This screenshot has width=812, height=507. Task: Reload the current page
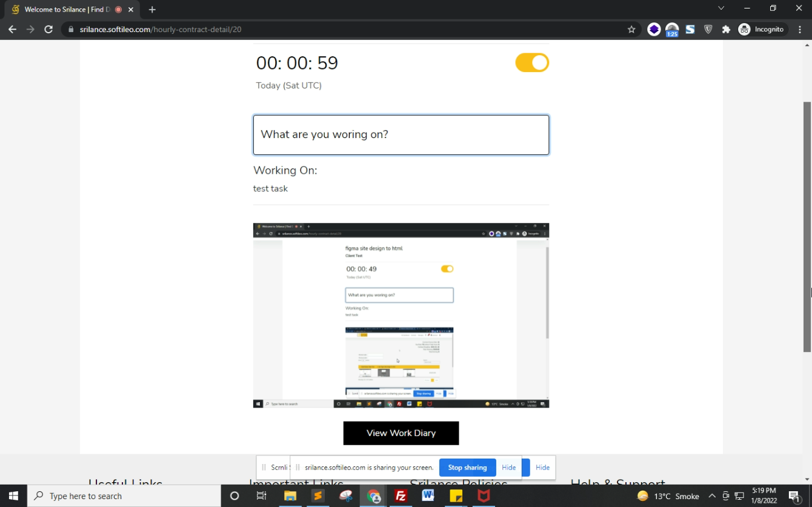(48, 29)
